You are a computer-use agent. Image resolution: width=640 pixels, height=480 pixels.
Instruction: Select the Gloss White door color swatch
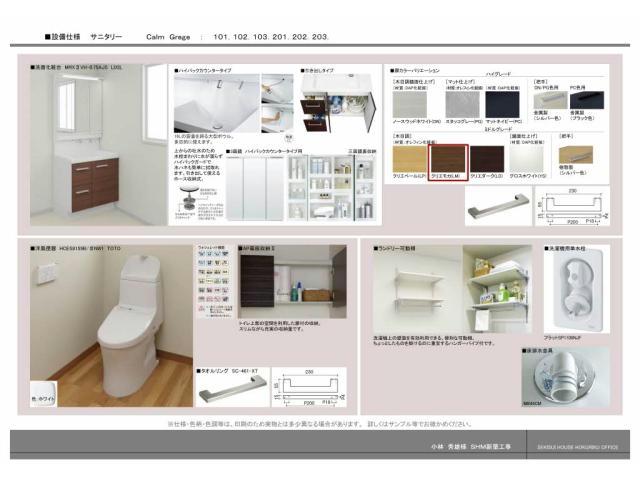pyautogui.click(x=527, y=159)
